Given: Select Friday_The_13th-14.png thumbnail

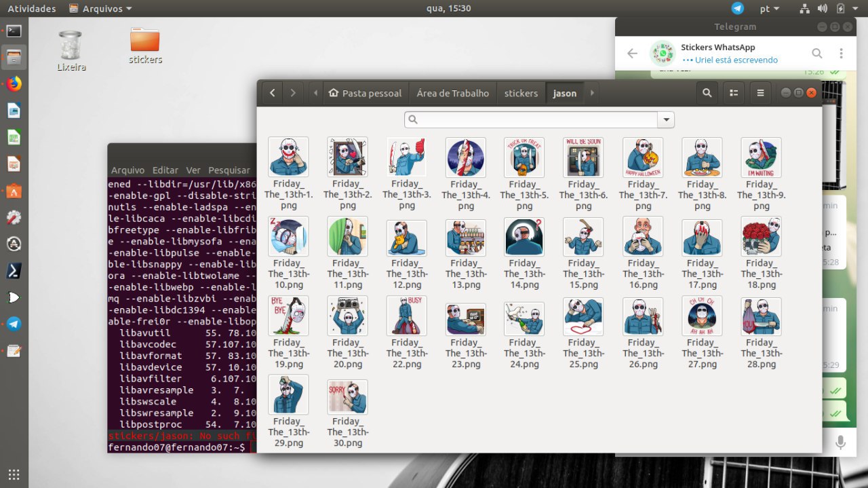Looking at the screenshot, I should pos(524,236).
